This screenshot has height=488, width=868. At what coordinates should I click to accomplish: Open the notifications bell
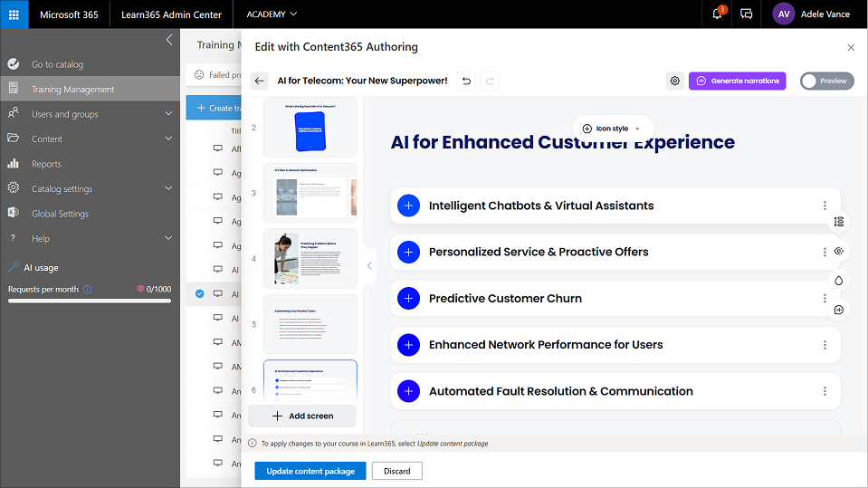(x=717, y=14)
